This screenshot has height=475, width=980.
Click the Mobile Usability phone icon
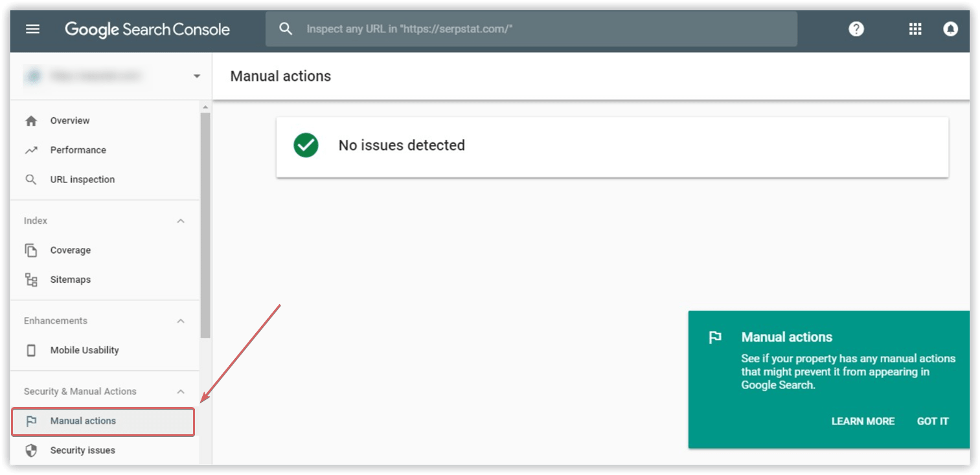click(31, 350)
